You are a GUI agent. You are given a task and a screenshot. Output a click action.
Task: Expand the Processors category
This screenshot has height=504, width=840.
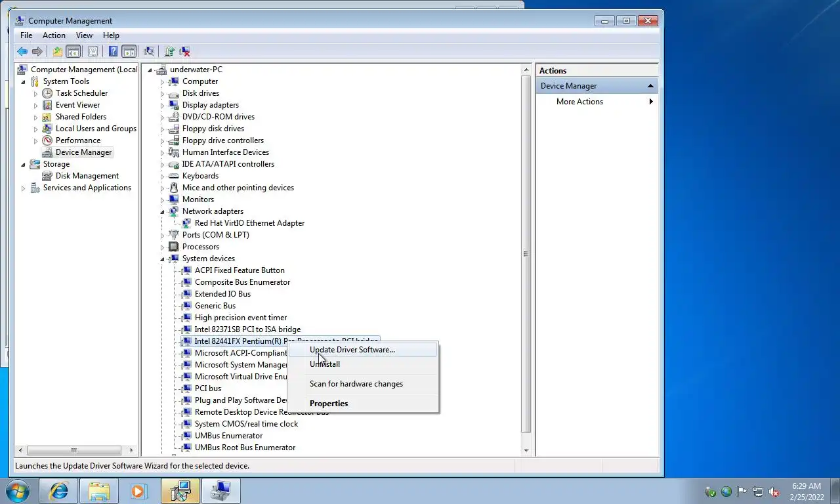pos(163,247)
